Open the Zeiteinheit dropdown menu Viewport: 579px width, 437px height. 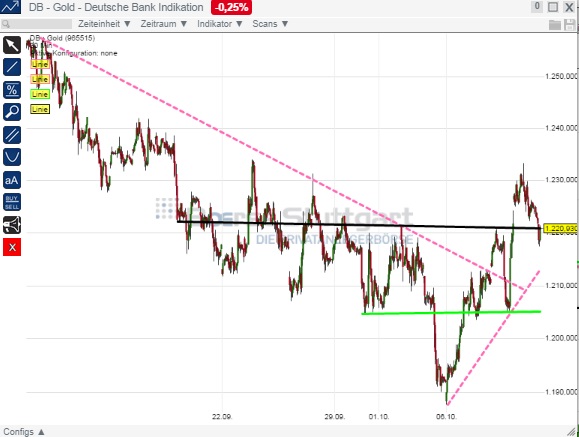tap(104, 24)
